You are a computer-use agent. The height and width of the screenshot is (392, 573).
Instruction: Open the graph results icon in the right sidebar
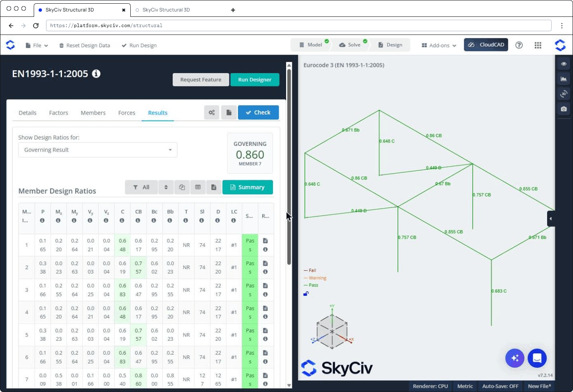[564, 79]
